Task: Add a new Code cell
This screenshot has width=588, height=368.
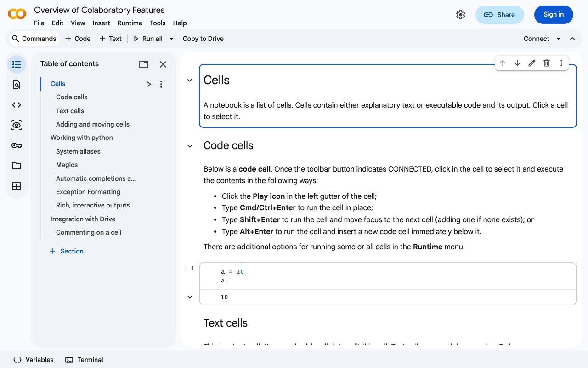Action: point(78,39)
